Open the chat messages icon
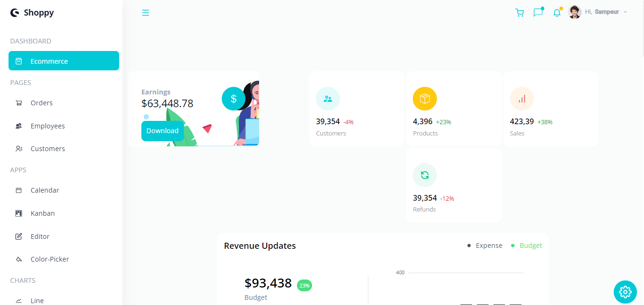This screenshot has width=644, height=305. (538, 12)
